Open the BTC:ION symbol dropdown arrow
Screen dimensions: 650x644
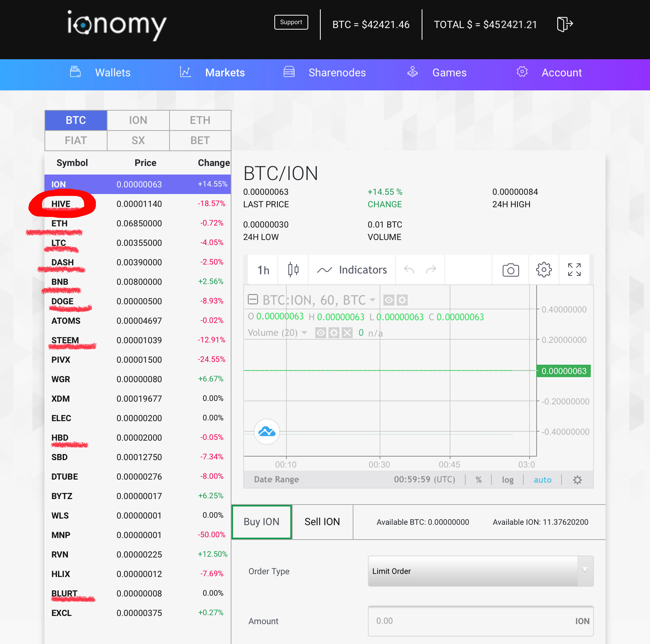(373, 300)
